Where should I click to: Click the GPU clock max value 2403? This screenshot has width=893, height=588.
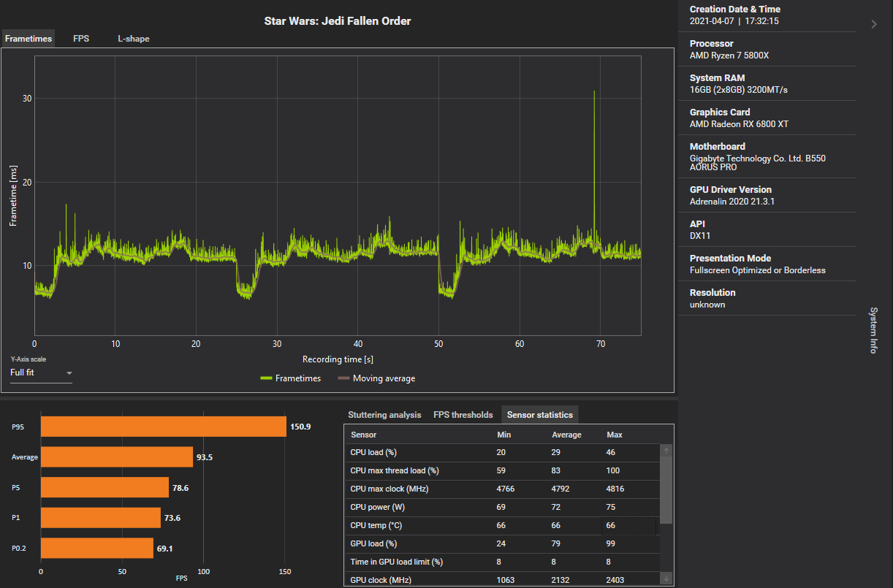click(615, 581)
